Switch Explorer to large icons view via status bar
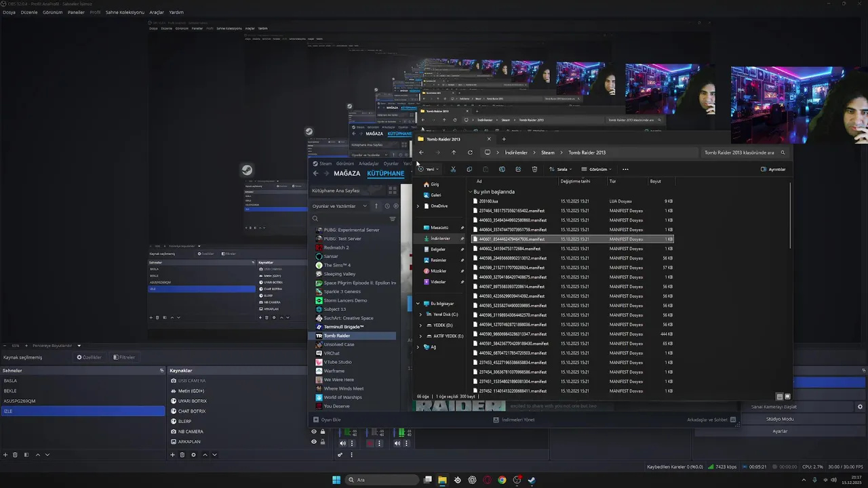Image resolution: width=868 pixels, height=488 pixels. [787, 396]
